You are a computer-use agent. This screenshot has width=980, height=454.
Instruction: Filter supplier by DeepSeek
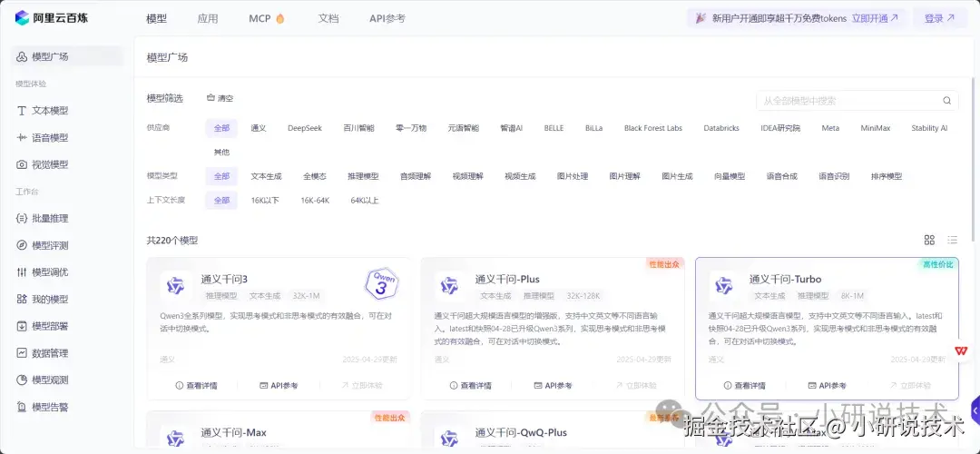[305, 128]
